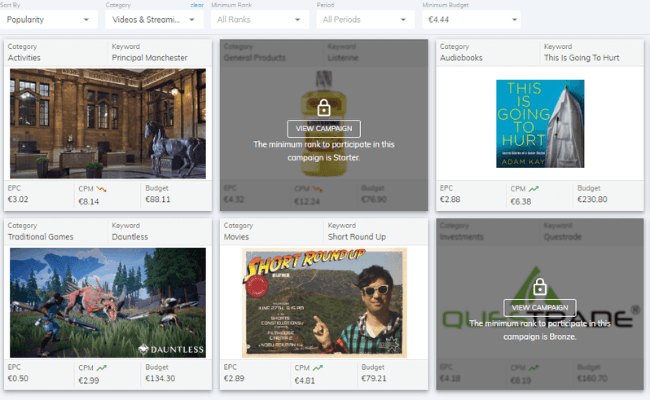Screen dimensions: 650x400
Task: Click the lock icon on Listerine campaign
Action: [324, 107]
